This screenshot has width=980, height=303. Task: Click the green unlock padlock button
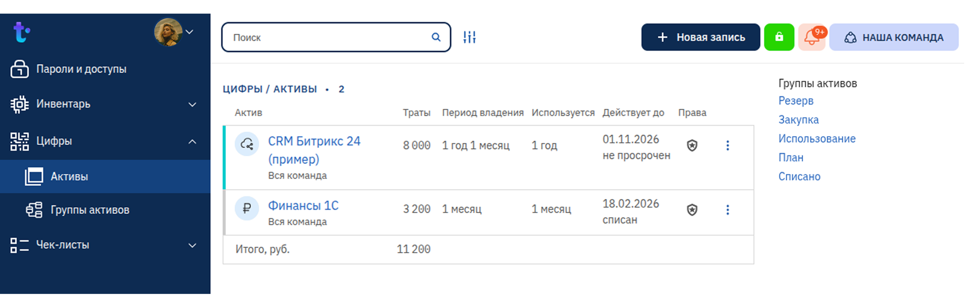pos(779,37)
